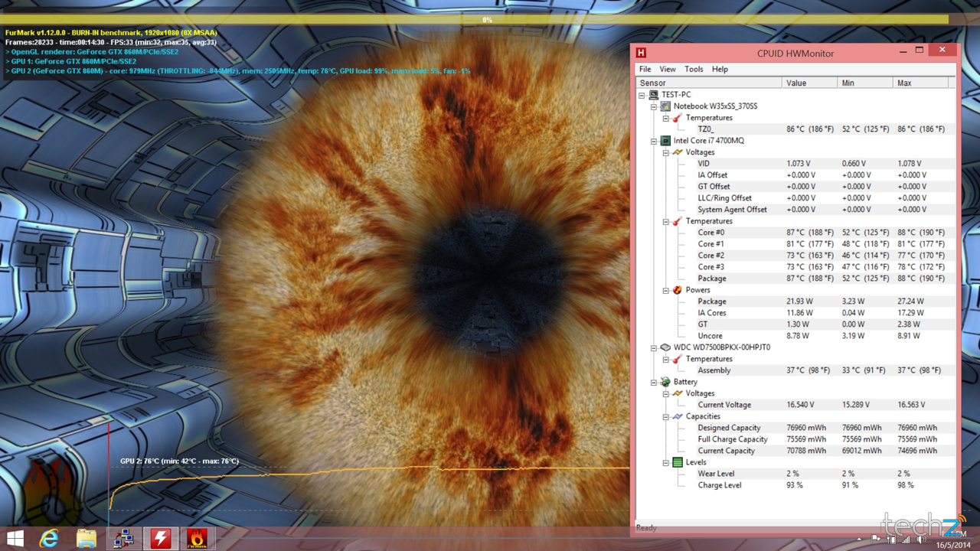Open the View menu in HWMonitor
980x551 pixels.
point(668,69)
